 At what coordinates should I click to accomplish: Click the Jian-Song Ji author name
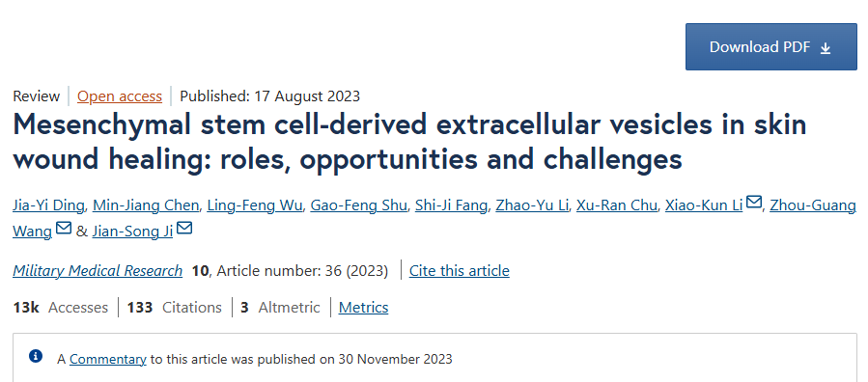coord(133,232)
